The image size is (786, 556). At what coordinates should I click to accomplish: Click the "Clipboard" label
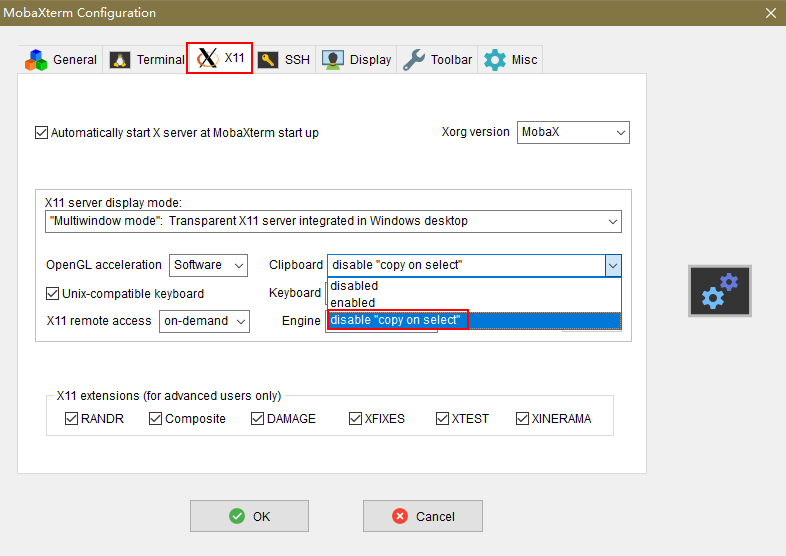click(x=296, y=265)
